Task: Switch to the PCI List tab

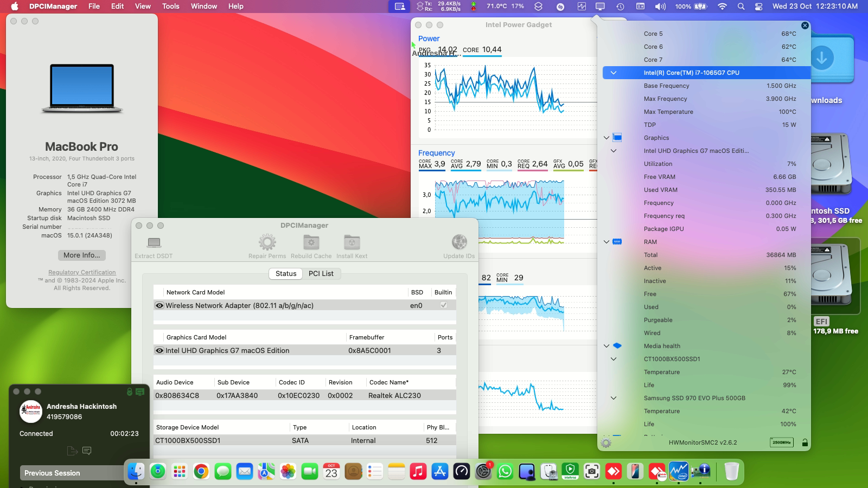Action: [321, 274]
